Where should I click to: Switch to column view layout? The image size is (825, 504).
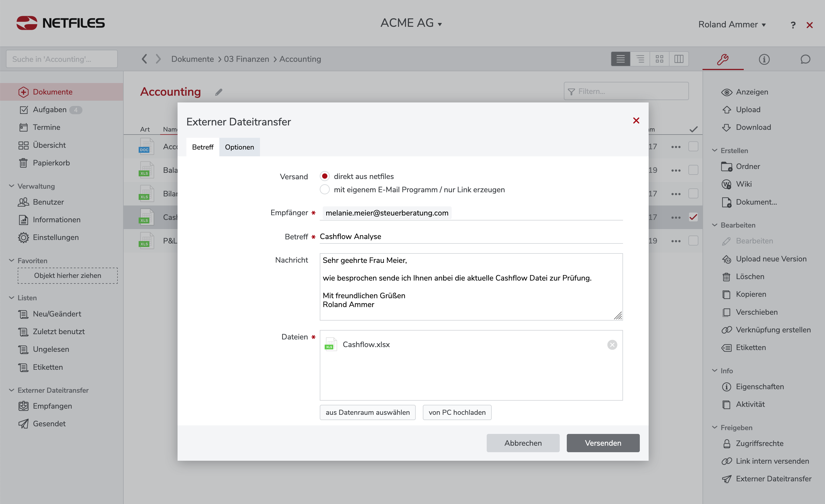pos(679,59)
